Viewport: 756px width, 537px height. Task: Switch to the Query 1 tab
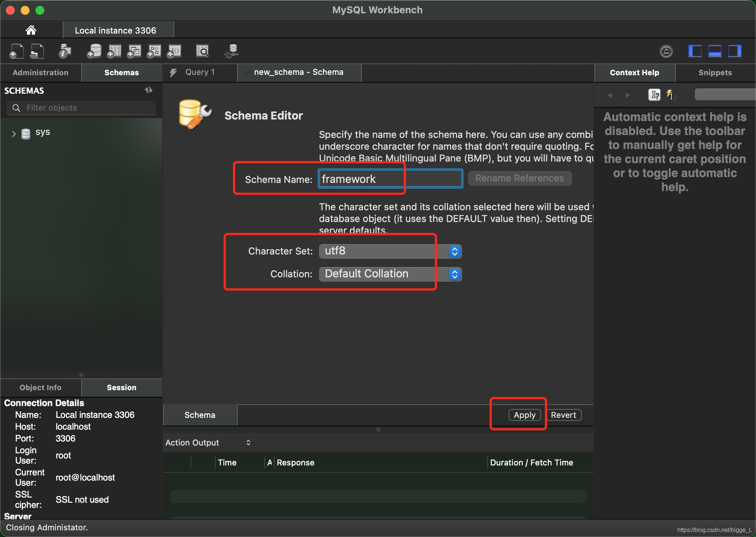point(201,72)
